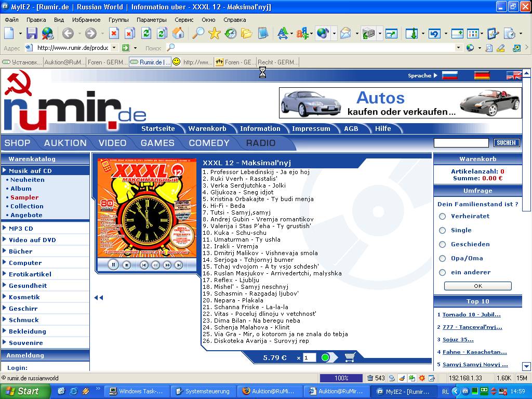Image resolution: width=532 pixels, height=399 pixels.
Task: Click the folders toolbar icon
Action: click(247, 33)
